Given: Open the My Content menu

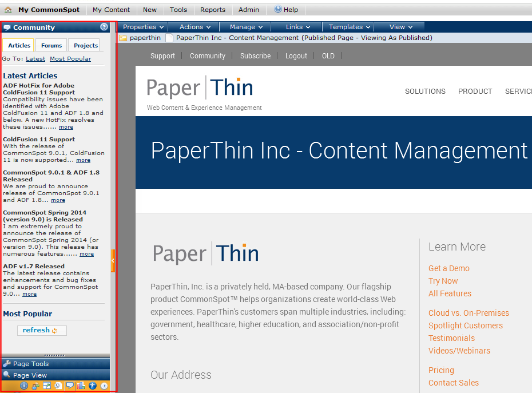Looking at the screenshot, I should pos(112,10).
